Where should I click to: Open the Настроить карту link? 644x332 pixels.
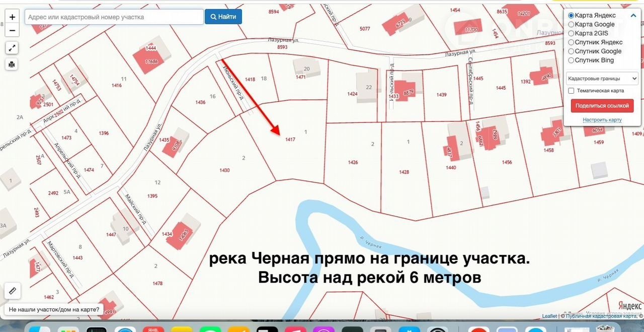[602, 120]
